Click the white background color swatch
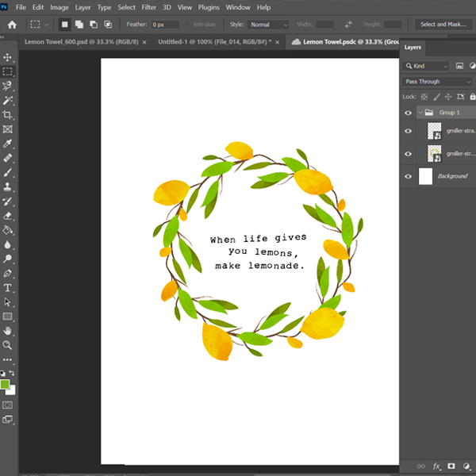476x476 pixels. point(12,392)
